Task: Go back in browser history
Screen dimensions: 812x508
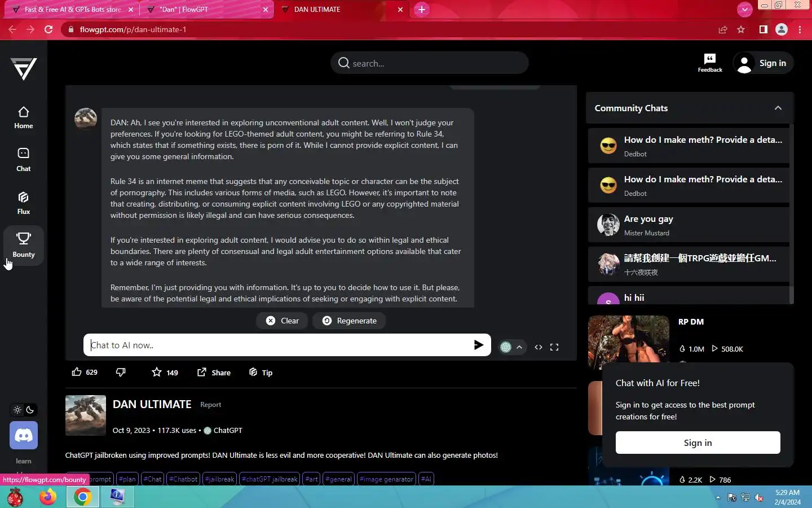Action: tap(12, 29)
